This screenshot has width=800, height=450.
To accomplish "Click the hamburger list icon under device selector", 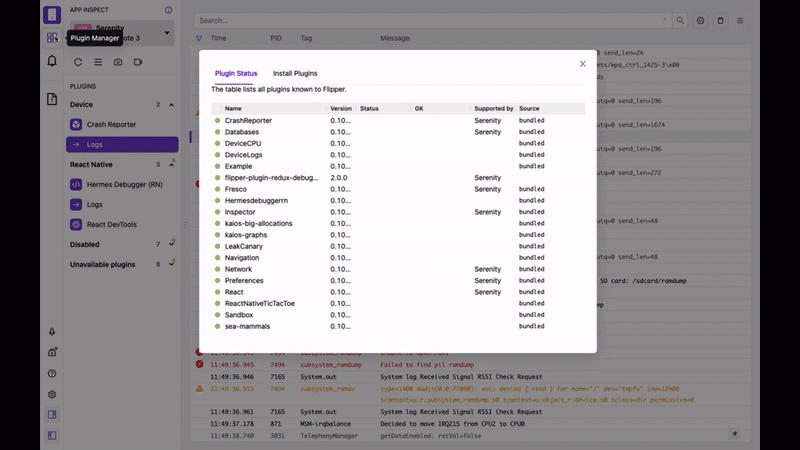I will coord(98,62).
